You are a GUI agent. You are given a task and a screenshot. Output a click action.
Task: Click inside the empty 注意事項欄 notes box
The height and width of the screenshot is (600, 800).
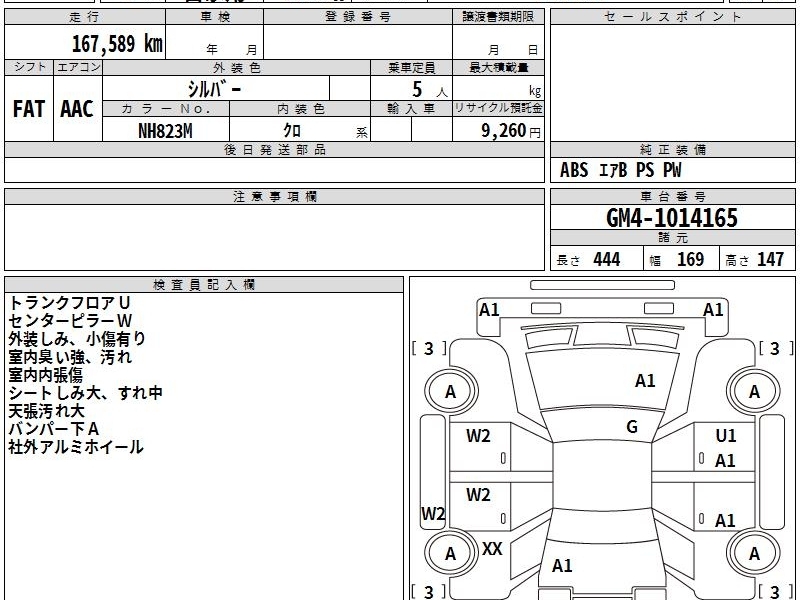point(274,237)
